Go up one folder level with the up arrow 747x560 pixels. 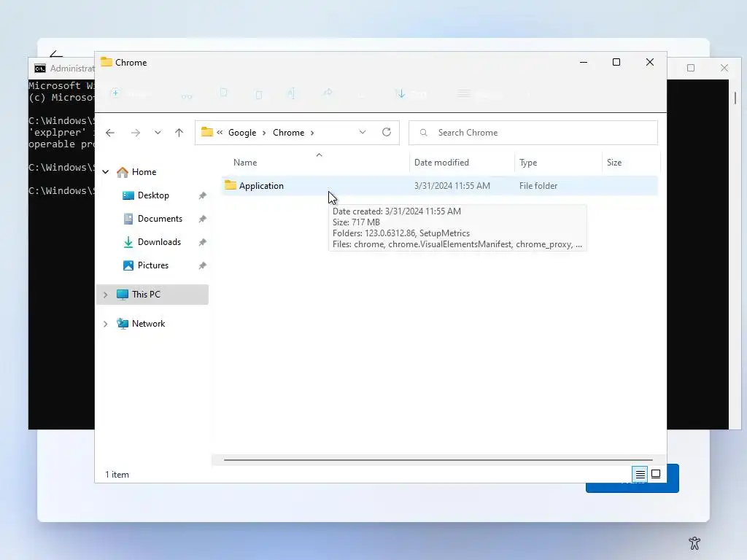pos(179,133)
